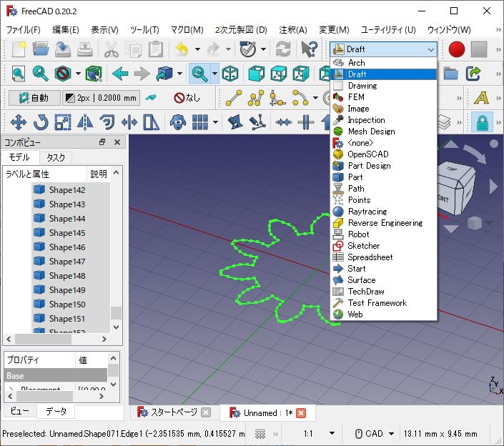
Task: Click the Draft Array grid icon
Action: click(200, 122)
